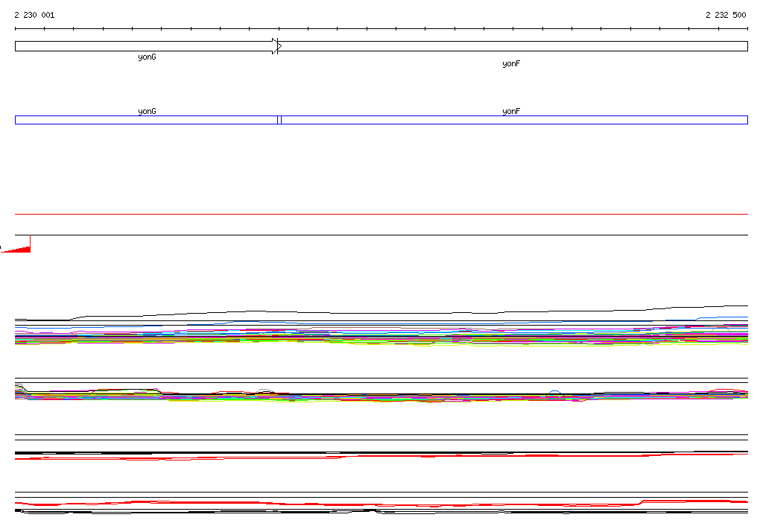Click the end coordinate 2 232 500

click(x=726, y=15)
